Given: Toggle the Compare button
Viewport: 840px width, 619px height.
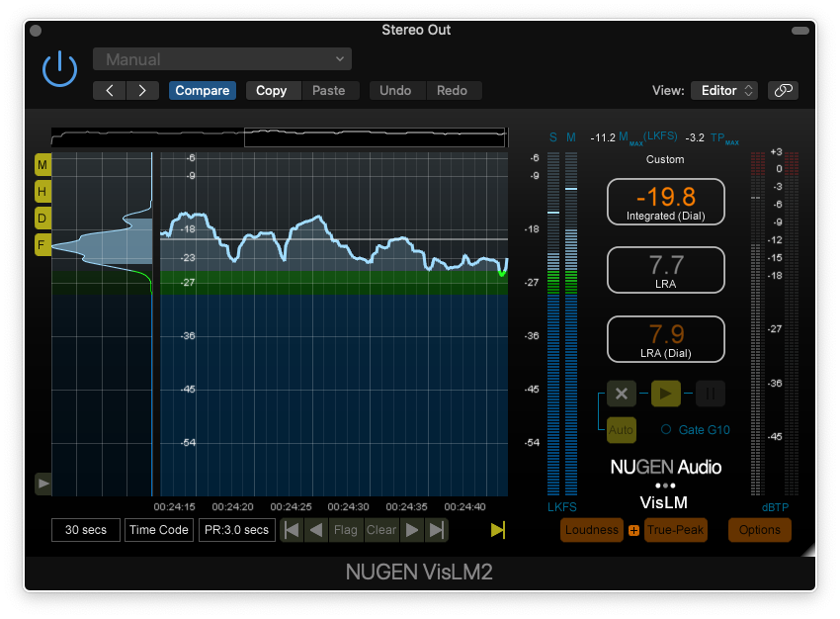Looking at the screenshot, I should click(202, 91).
